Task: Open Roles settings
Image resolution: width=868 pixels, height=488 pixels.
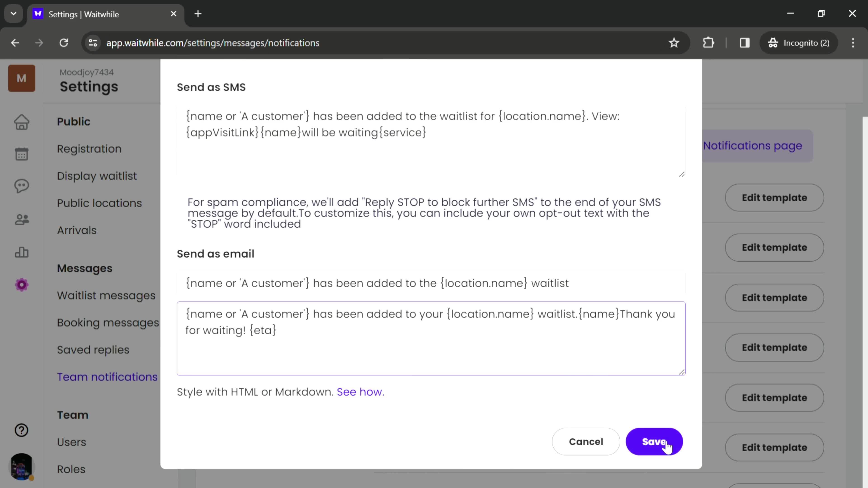Action: click(71, 469)
